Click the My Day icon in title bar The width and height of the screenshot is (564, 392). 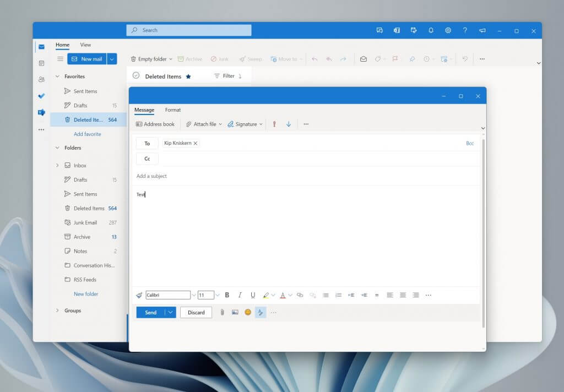(414, 31)
